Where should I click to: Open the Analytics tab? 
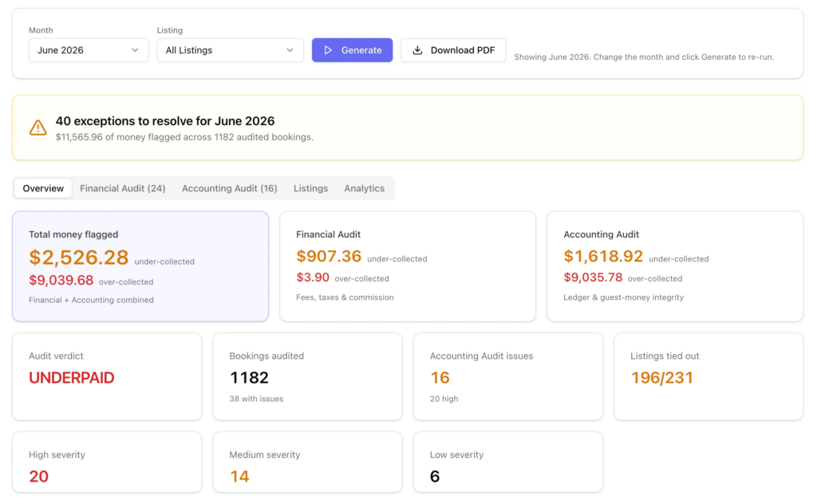(364, 188)
